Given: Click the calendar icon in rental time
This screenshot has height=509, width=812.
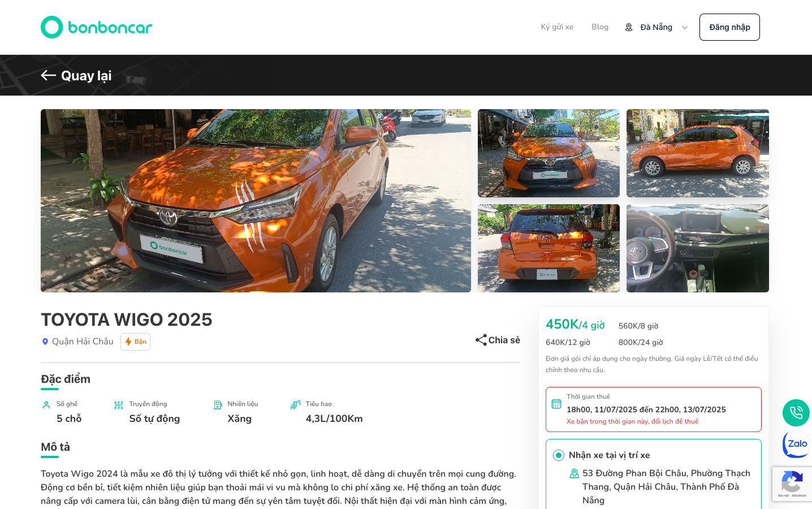Looking at the screenshot, I should [x=556, y=404].
